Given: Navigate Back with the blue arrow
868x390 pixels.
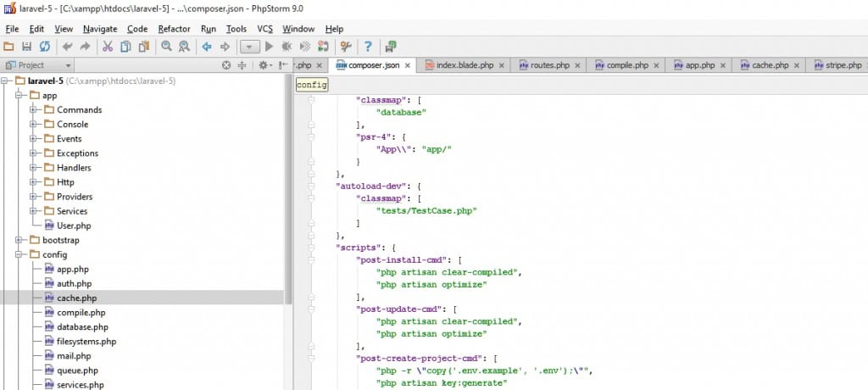Looking at the screenshot, I should point(207,47).
